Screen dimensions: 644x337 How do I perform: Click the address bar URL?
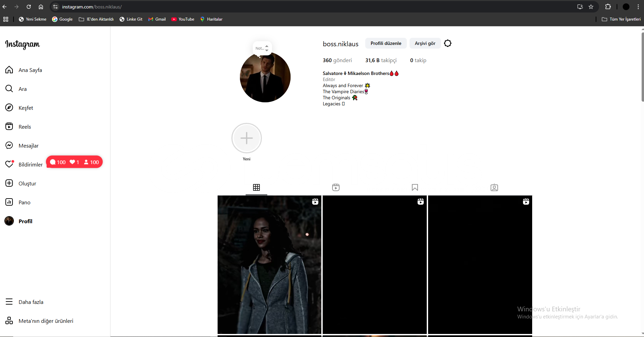point(92,7)
